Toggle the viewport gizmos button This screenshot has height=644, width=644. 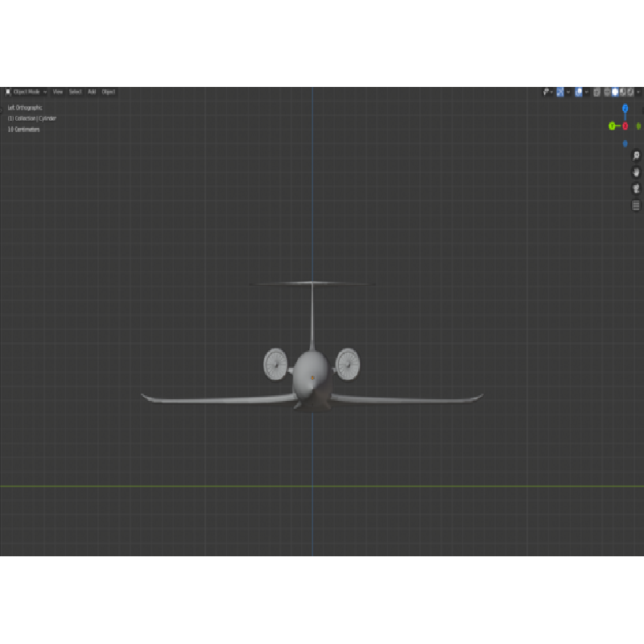pyautogui.click(x=560, y=92)
